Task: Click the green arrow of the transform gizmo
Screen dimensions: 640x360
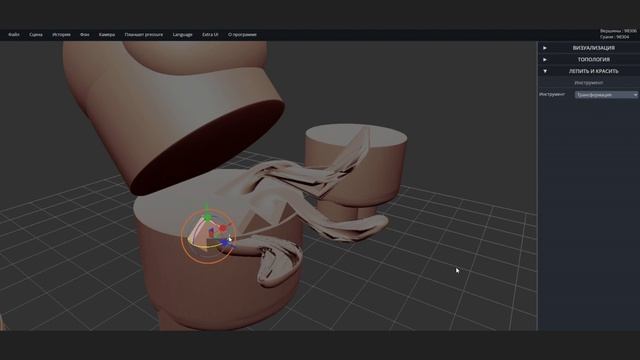Action: click(207, 216)
